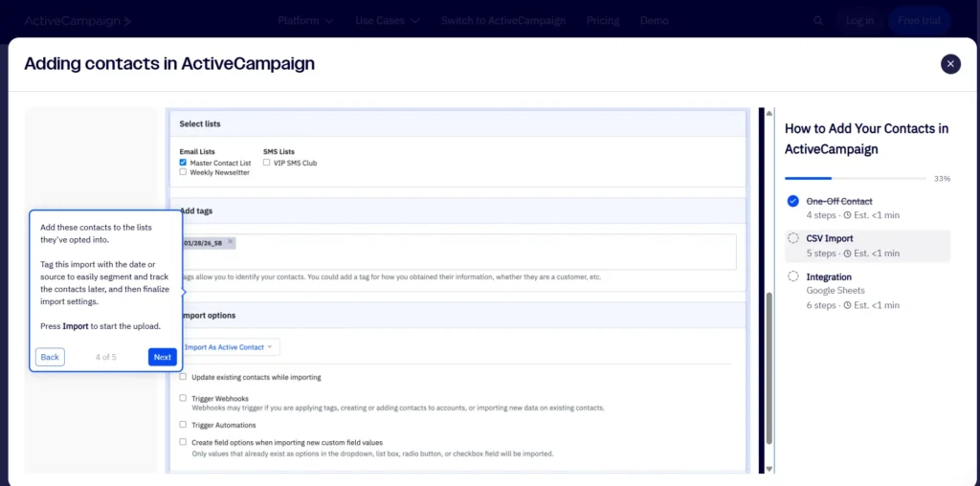The width and height of the screenshot is (980, 486).
Task: Click the dashed circle next to CSV Import
Action: tap(792, 238)
